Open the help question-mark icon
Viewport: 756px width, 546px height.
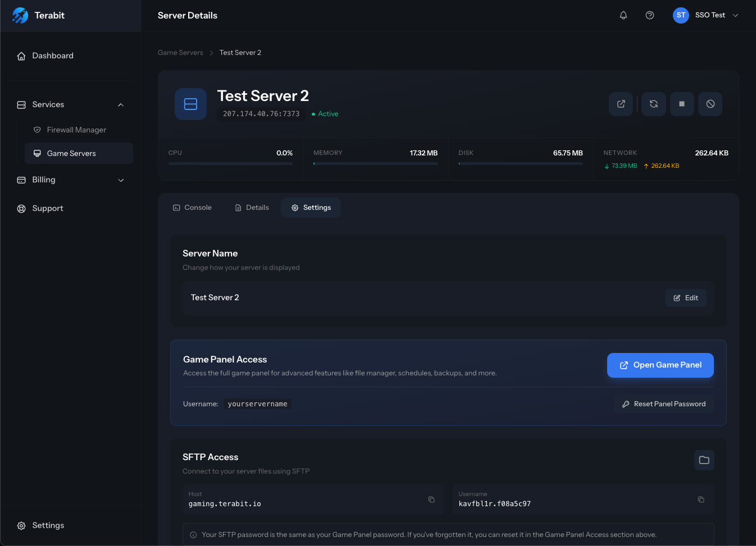click(x=650, y=15)
